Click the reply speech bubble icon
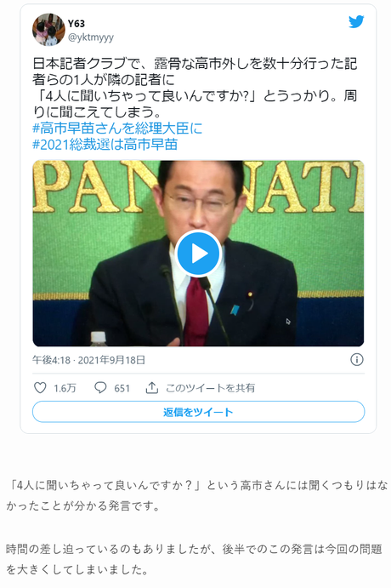The image size is (391, 588). tap(100, 387)
